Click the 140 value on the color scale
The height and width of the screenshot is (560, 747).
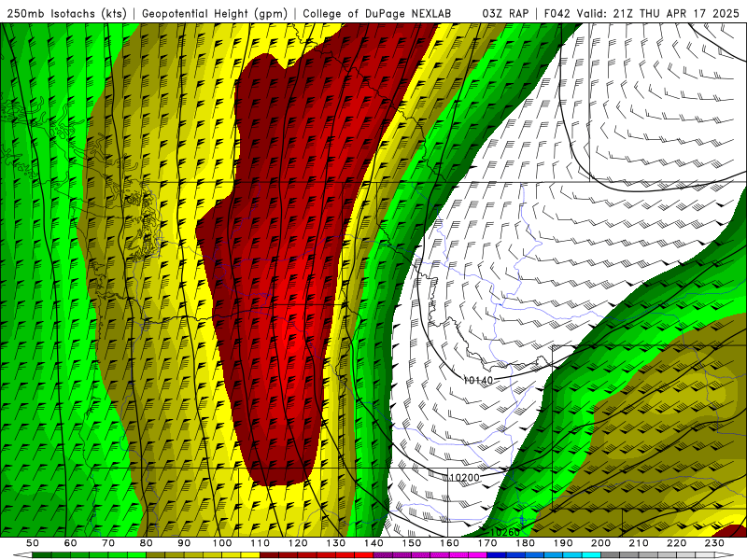point(374,543)
